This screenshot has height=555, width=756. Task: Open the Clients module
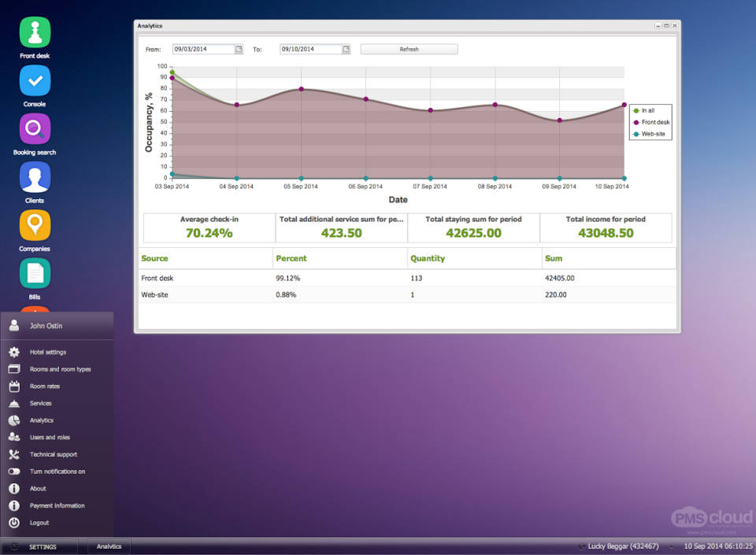[34, 177]
